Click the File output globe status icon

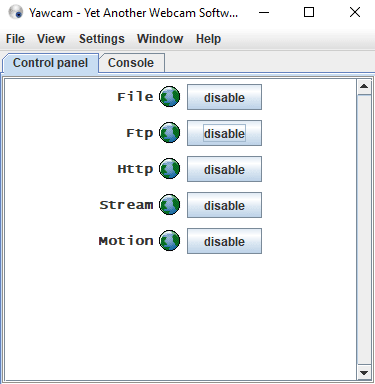(169, 97)
